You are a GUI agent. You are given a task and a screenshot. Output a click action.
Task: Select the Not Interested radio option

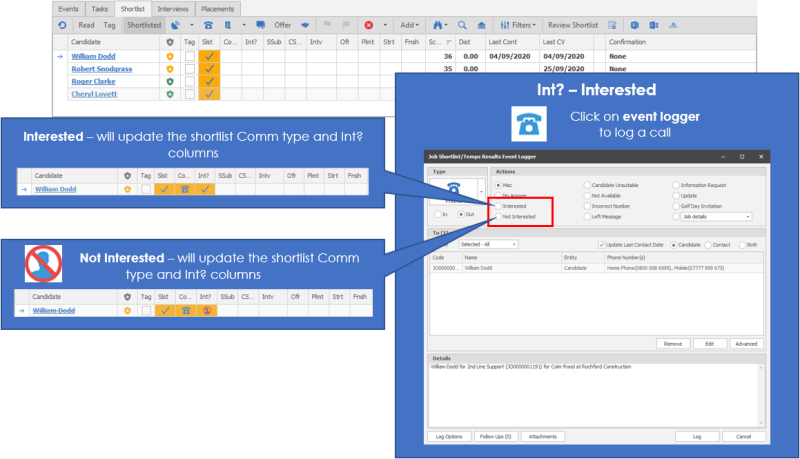(497, 216)
